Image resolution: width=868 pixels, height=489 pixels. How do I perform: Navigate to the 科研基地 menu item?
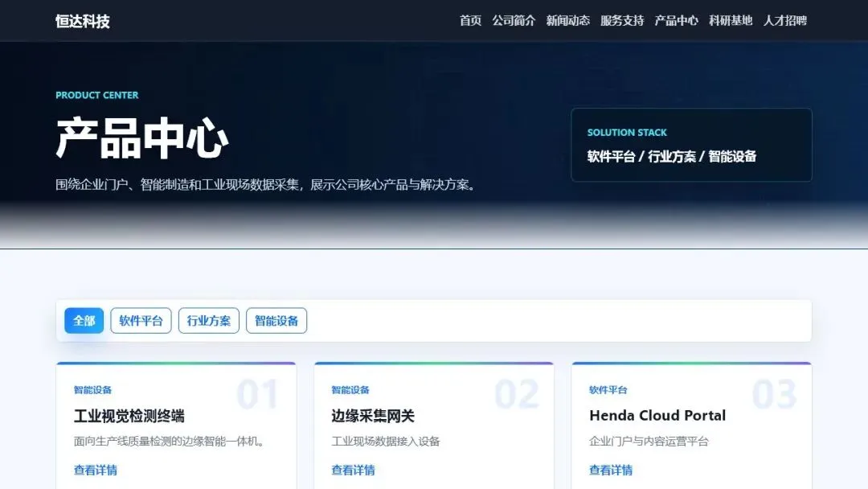coord(730,20)
